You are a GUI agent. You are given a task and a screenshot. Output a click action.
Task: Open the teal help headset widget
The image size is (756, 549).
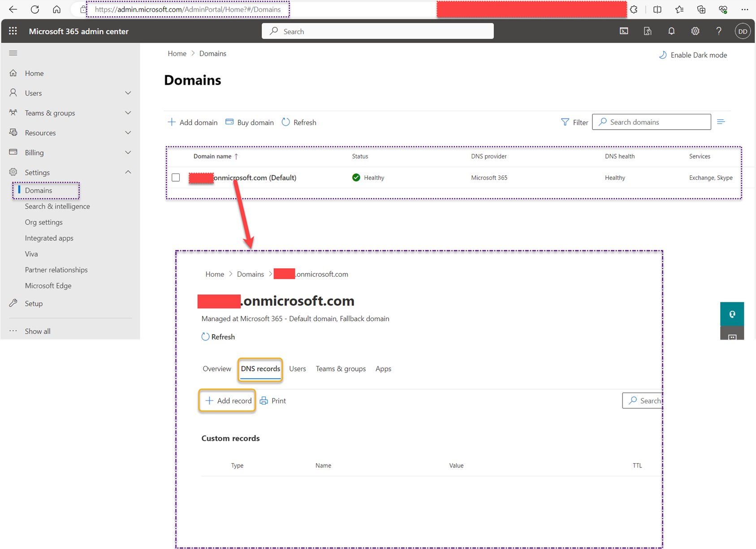pos(732,314)
